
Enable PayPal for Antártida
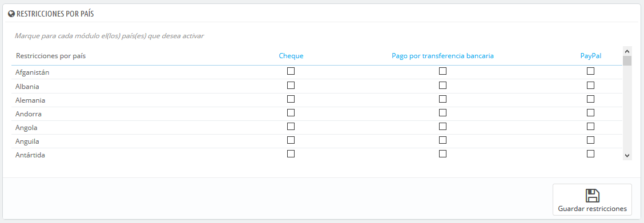[x=590, y=154]
